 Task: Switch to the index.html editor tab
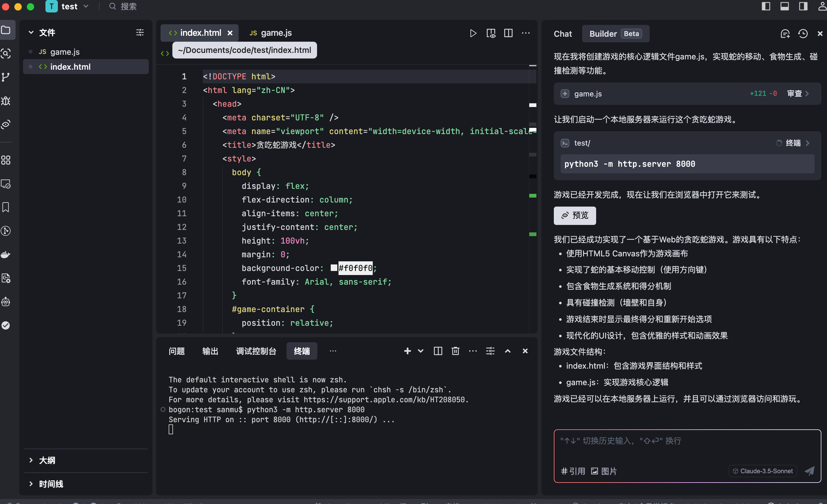[200, 33]
